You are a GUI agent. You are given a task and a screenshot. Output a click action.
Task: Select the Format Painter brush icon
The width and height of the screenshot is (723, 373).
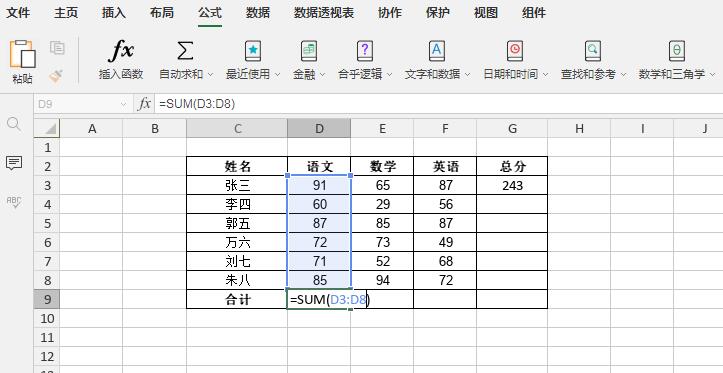click(x=57, y=75)
